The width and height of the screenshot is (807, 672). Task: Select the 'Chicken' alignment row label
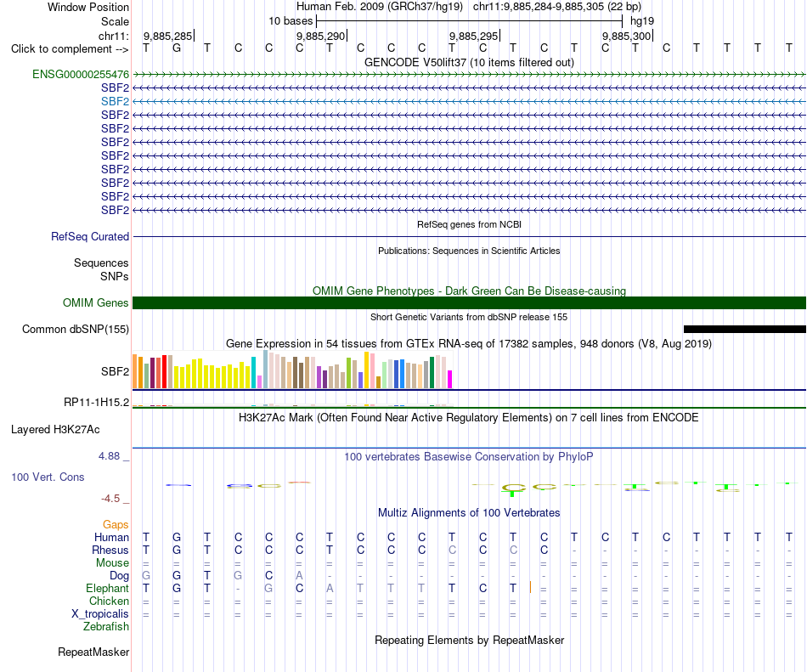tap(109, 601)
